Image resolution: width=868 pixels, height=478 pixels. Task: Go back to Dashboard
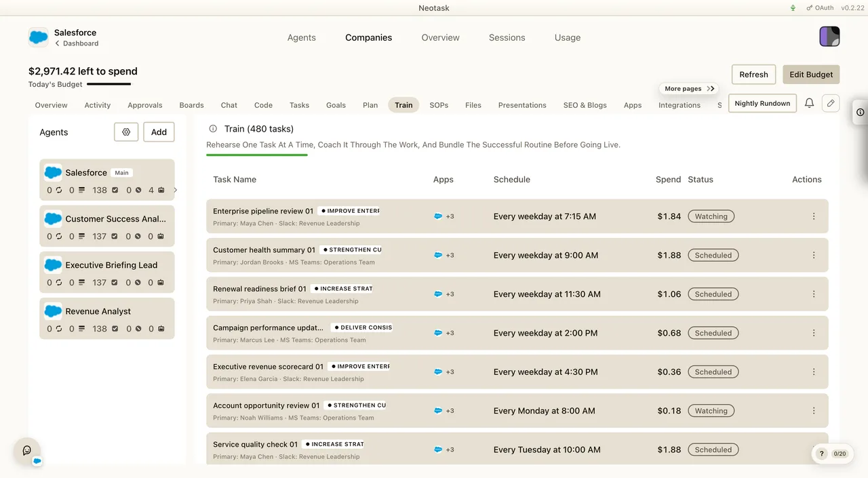pos(77,43)
